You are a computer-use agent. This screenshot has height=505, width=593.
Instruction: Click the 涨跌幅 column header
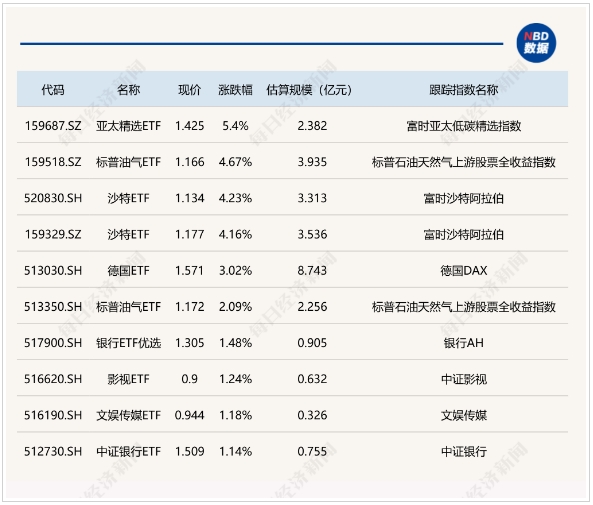pos(235,90)
